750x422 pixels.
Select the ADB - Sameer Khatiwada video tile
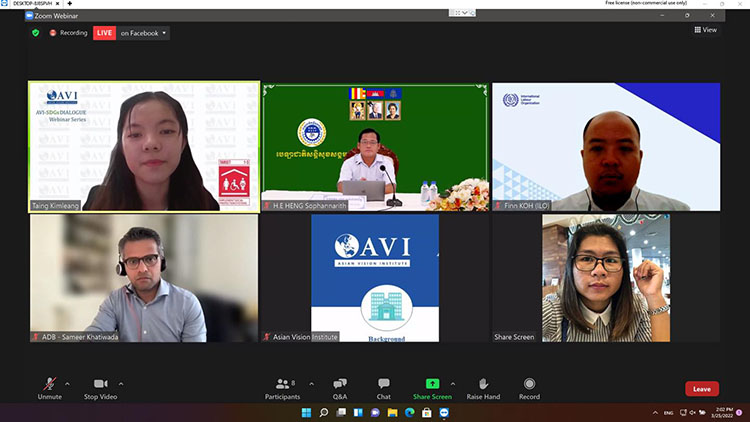(x=144, y=278)
